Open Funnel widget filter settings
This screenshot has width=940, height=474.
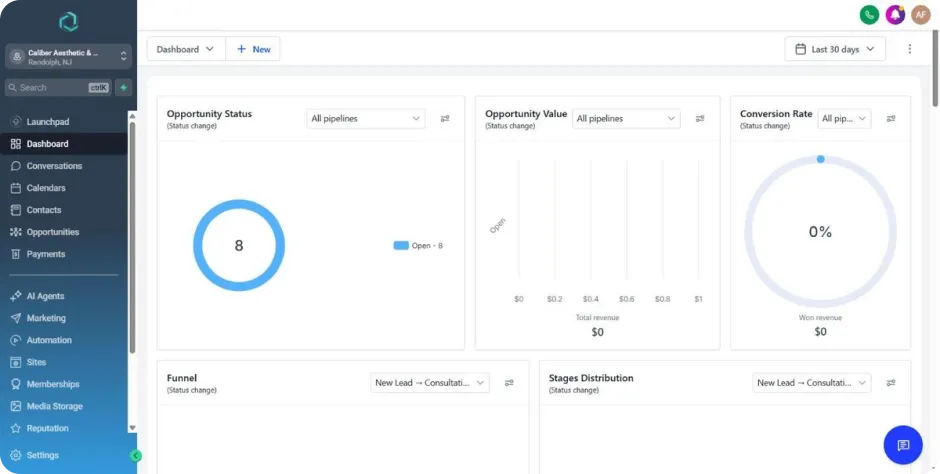pyautogui.click(x=509, y=383)
